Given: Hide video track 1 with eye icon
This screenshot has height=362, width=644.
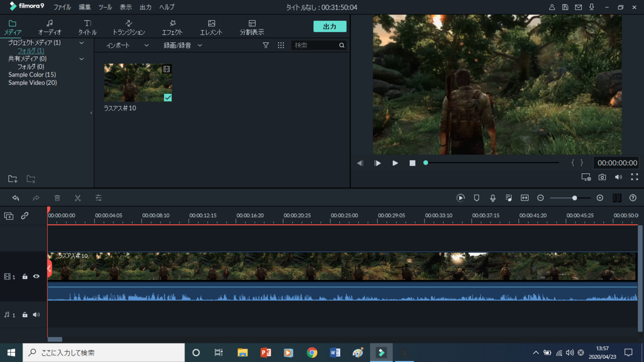Looking at the screenshot, I should click(36, 277).
